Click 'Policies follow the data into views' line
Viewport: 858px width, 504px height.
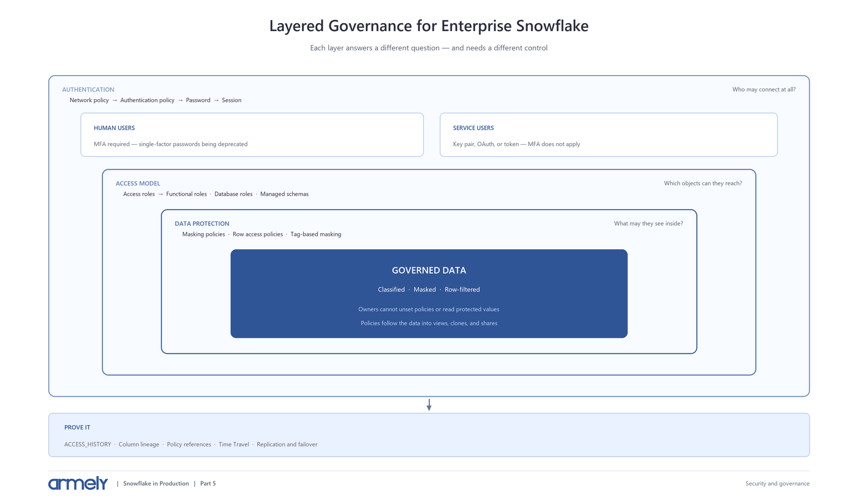[429, 323]
